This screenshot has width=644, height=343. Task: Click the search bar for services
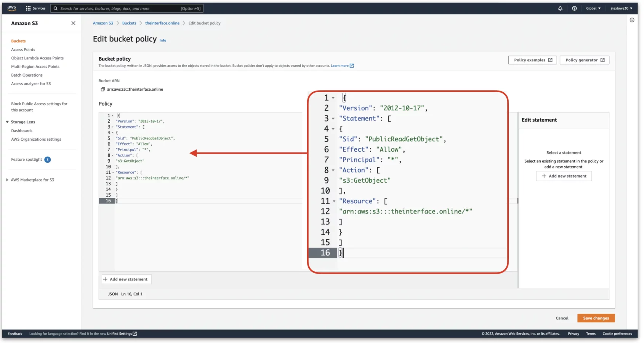point(127,8)
